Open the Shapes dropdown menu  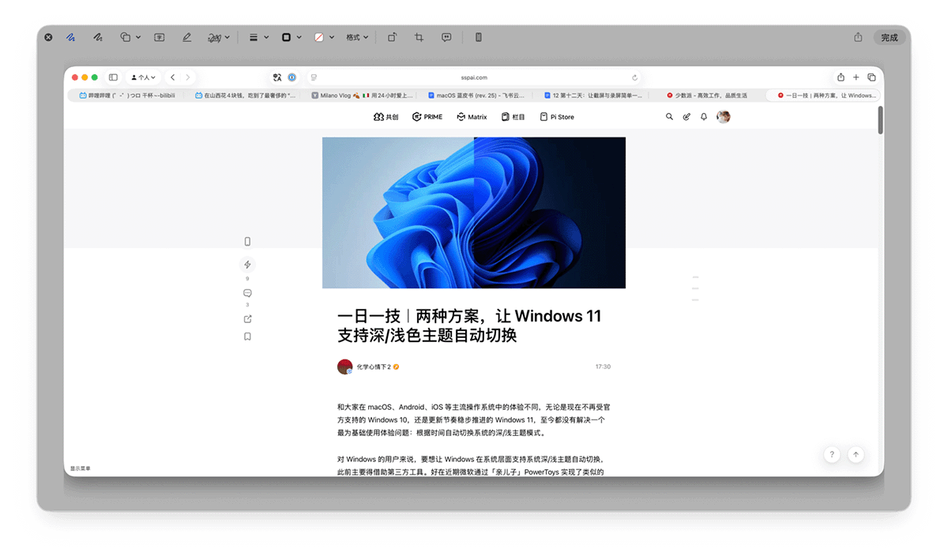tap(130, 37)
